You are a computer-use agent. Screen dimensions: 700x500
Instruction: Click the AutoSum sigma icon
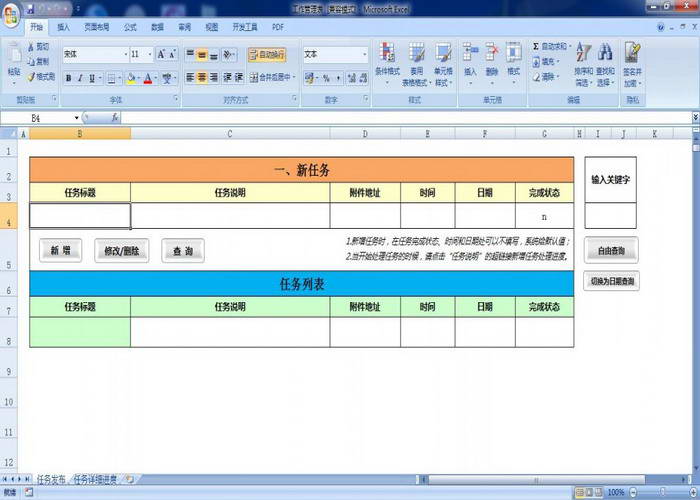click(536, 46)
